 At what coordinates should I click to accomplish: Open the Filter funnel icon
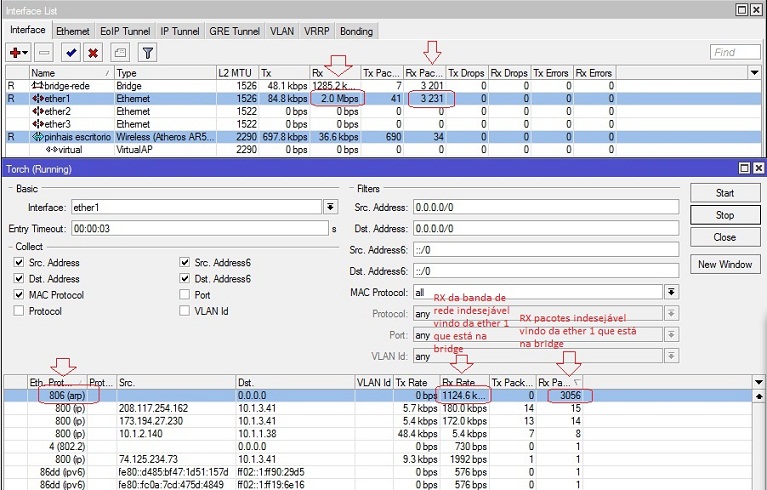point(147,52)
